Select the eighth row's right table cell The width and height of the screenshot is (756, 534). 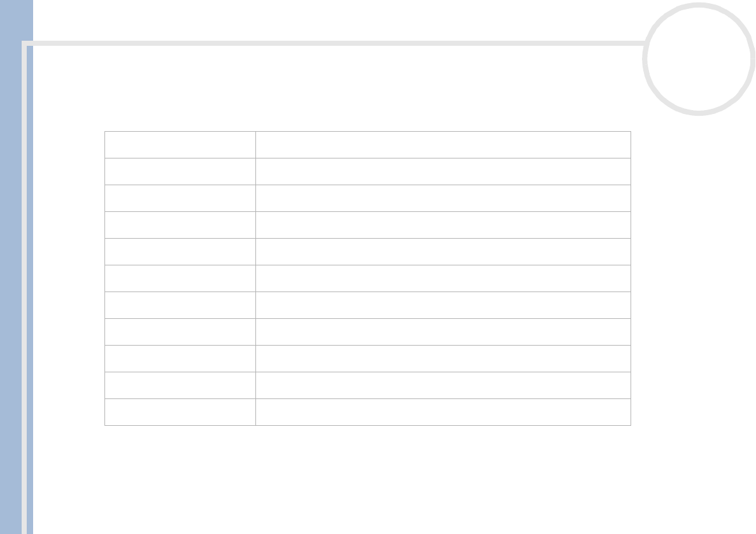point(443,332)
